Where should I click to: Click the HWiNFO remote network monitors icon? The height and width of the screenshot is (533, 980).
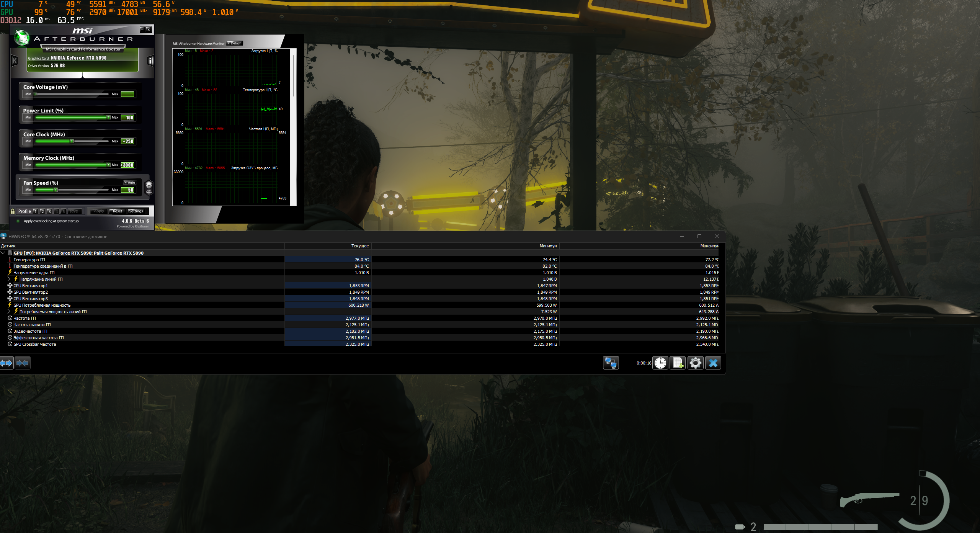[x=611, y=363]
